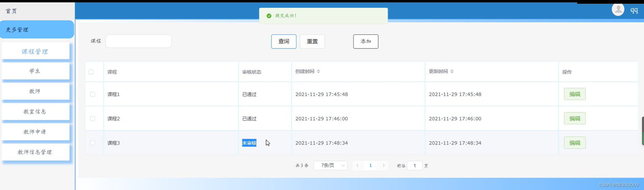Click the 共 3 条 total label
Viewport: 644px width, 190px height.
tap(302, 166)
